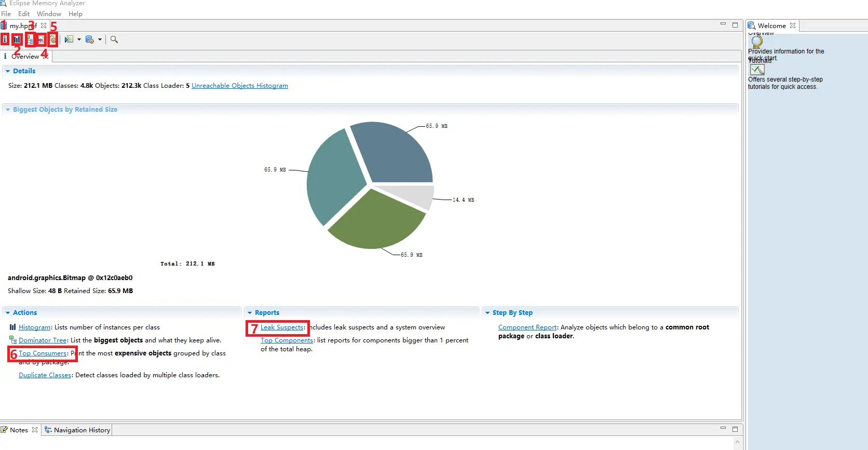Open dropdown beside the Run Expert System Test icon
The width and height of the screenshot is (868, 450).
point(79,39)
